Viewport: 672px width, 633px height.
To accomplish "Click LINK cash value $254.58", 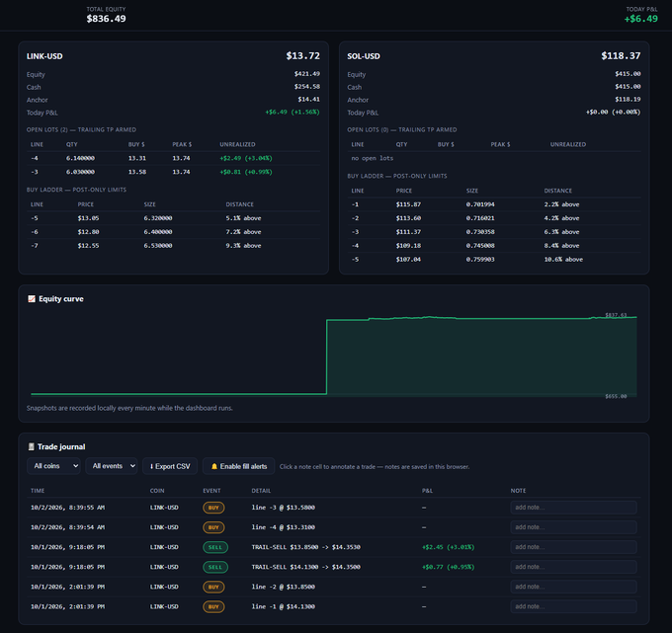I will click(307, 87).
